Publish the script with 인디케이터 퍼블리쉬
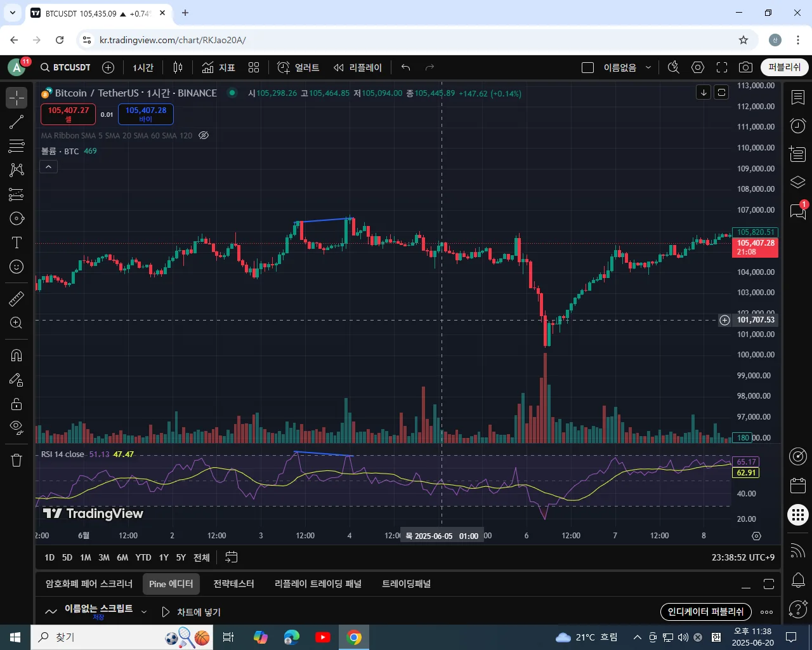 tap(706, 612)
